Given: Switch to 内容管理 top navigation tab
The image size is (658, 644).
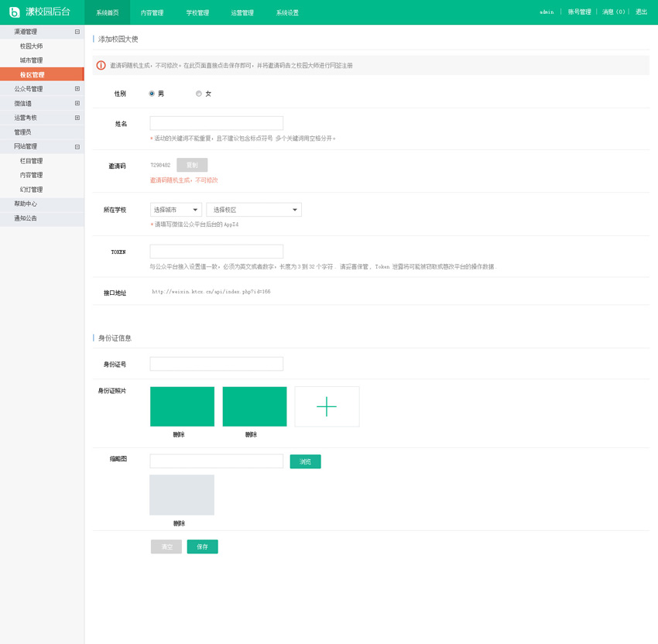Looking at the screenshot, I should pyautogui.click(x=152, y=13).
